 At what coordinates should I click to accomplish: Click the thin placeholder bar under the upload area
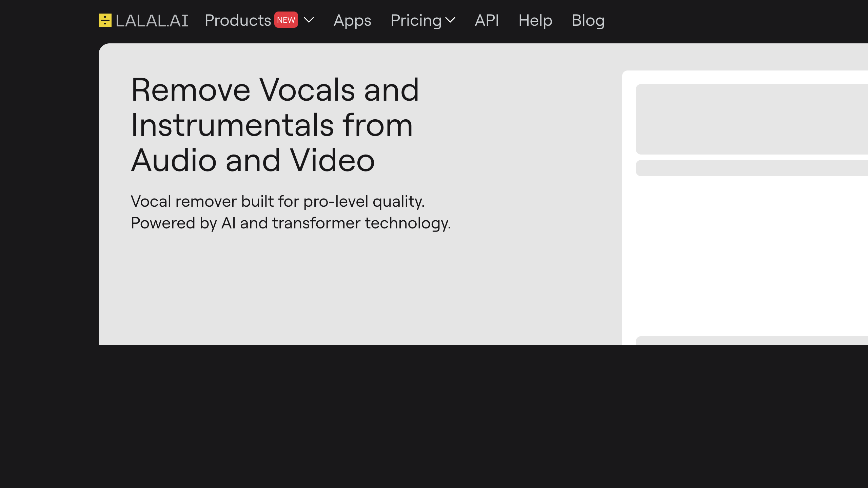pyautogui.click(x=752, y=168)
